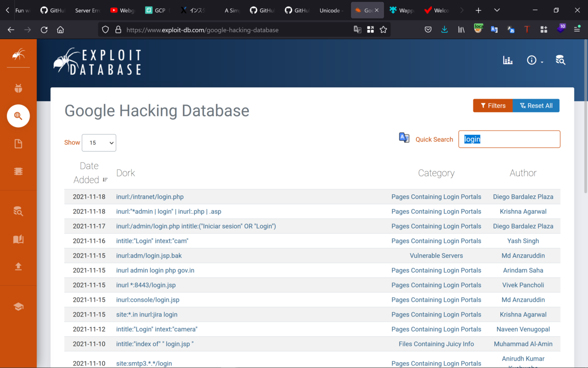Bookmark this page with the star icon
Screen dimensions: 588x368
[x=383, y=29]
